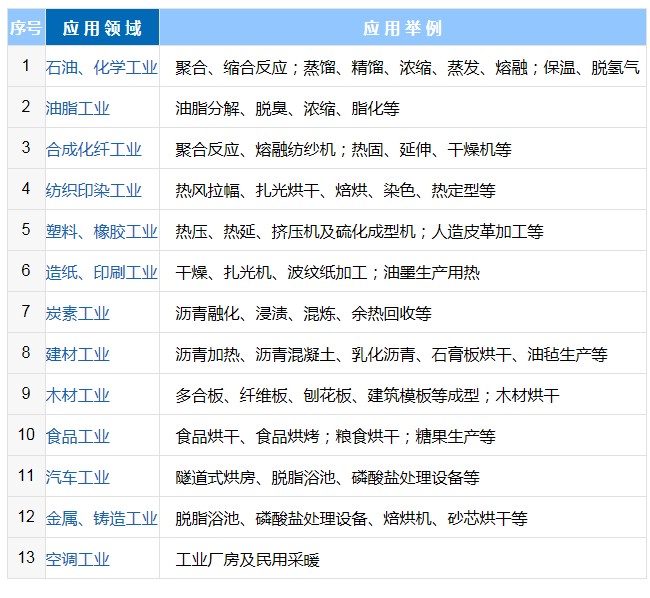Open the 建材工业 link
Viewport: 650px width, 598px height.
point(78,355)
